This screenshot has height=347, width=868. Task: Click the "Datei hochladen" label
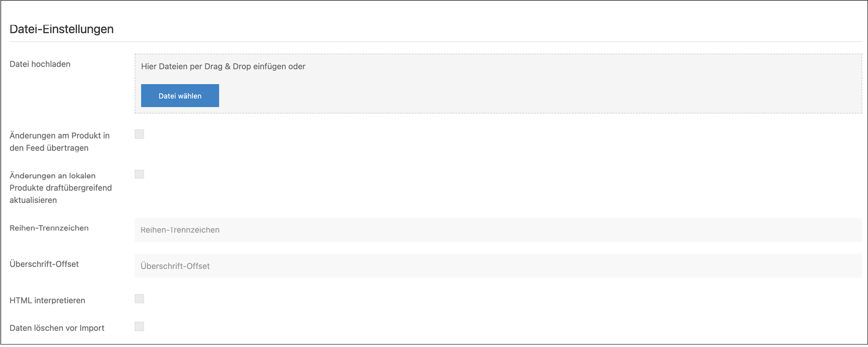tap(40, 64)
